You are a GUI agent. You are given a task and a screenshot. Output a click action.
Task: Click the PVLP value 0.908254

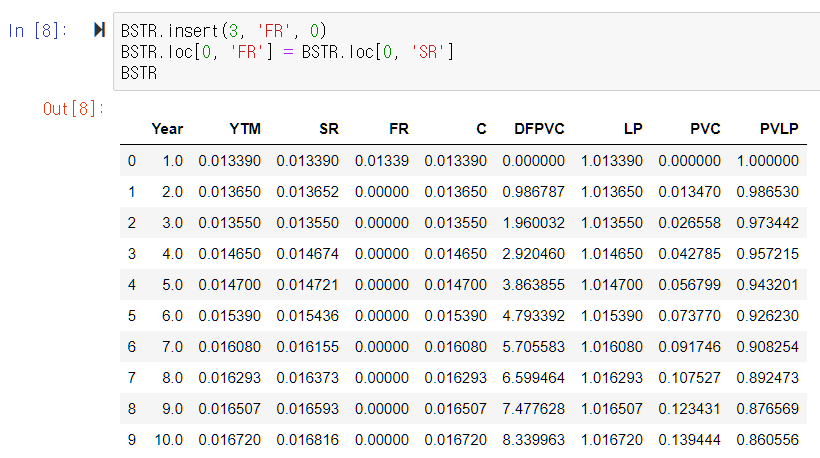tap(768, 347)
